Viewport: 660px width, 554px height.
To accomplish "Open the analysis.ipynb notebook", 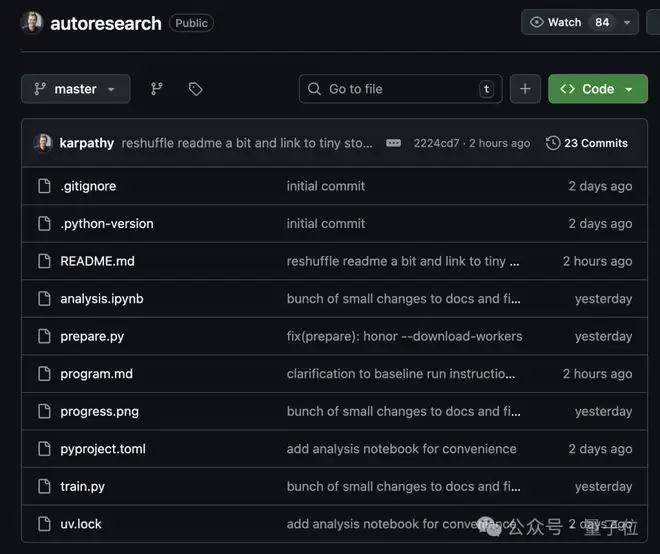I will click(x=101, y=298).
